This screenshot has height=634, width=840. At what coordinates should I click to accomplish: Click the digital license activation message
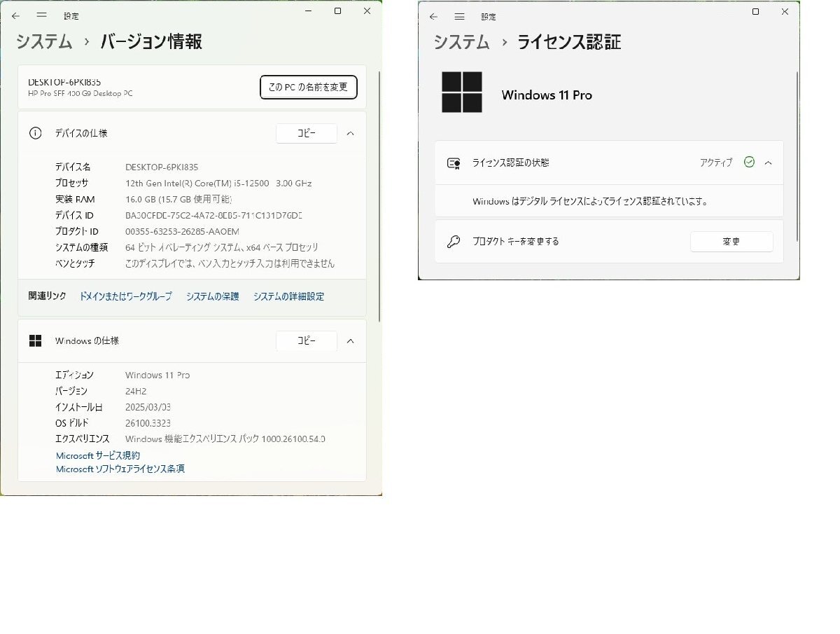pyautogui.click(x=590, y=201)
